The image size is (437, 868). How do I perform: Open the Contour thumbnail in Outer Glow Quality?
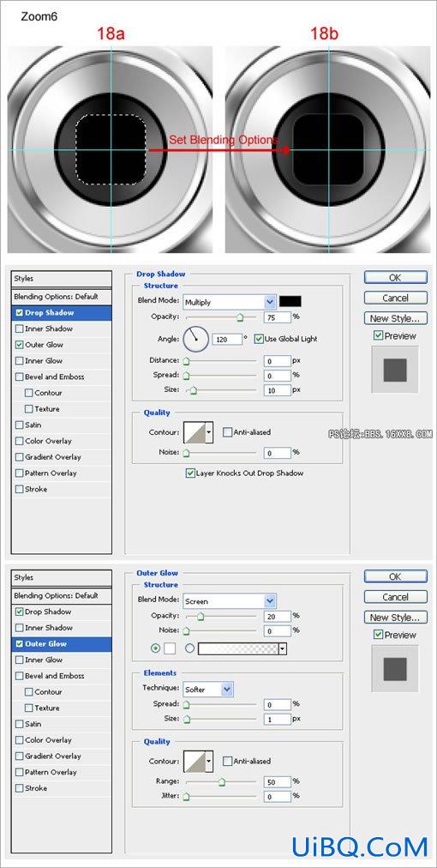click(x=195, y=761)
